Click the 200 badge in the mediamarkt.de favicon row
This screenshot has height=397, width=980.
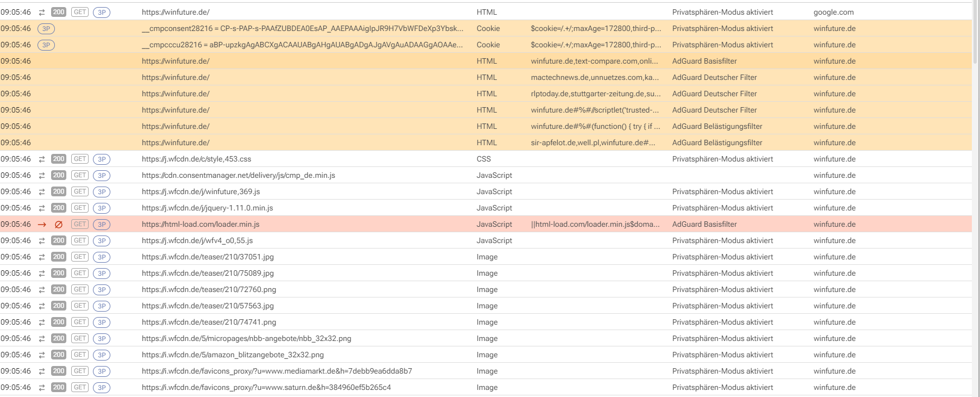coord(59,371)
